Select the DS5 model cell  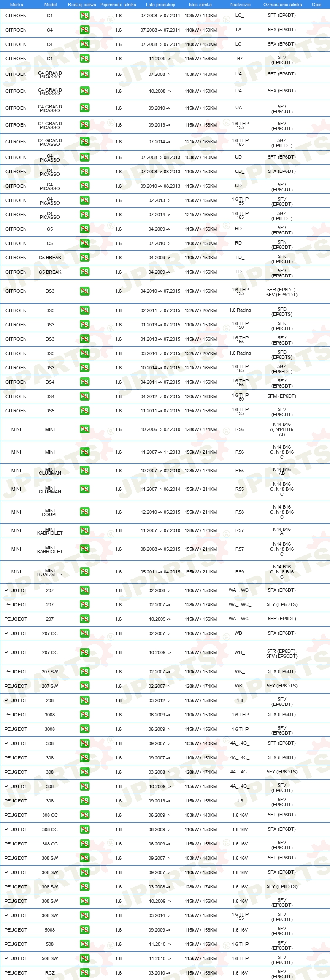point(50,411)
